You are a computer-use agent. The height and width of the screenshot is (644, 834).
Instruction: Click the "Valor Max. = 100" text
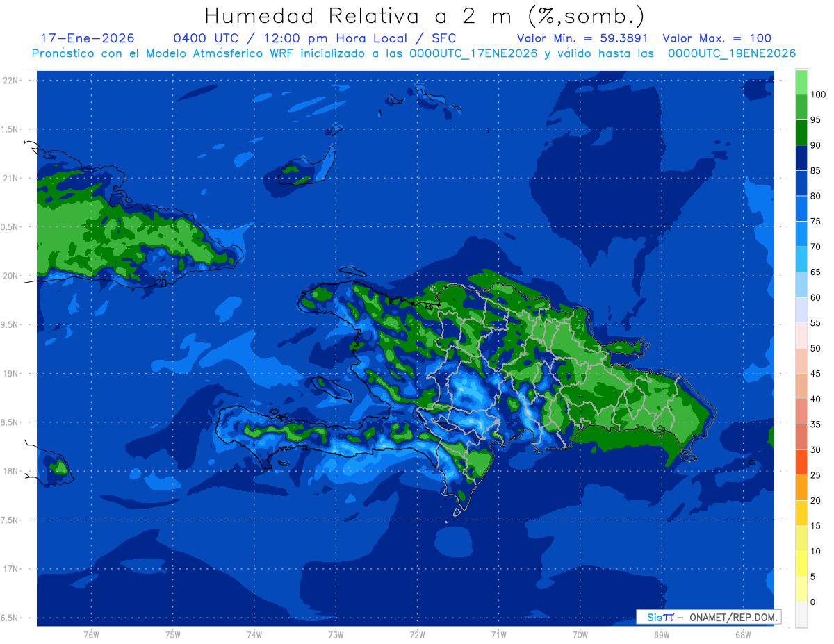(x=717, y=38)
